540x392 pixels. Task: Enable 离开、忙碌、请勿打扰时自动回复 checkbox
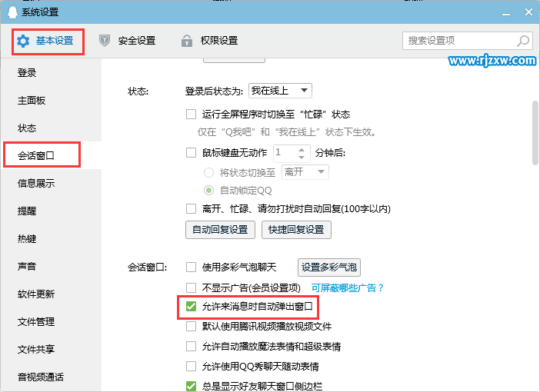coord(191,208)
